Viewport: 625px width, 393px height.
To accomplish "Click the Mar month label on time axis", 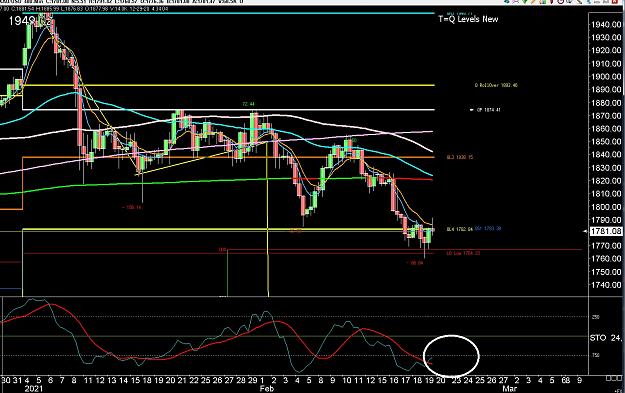I will click(510, 388).
